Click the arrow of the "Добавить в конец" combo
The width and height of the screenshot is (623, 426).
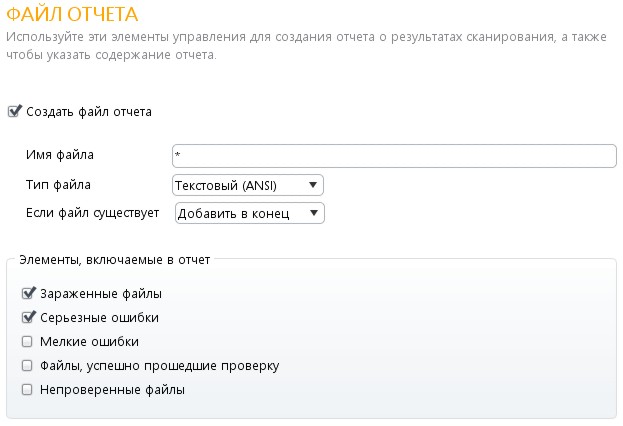313,212
